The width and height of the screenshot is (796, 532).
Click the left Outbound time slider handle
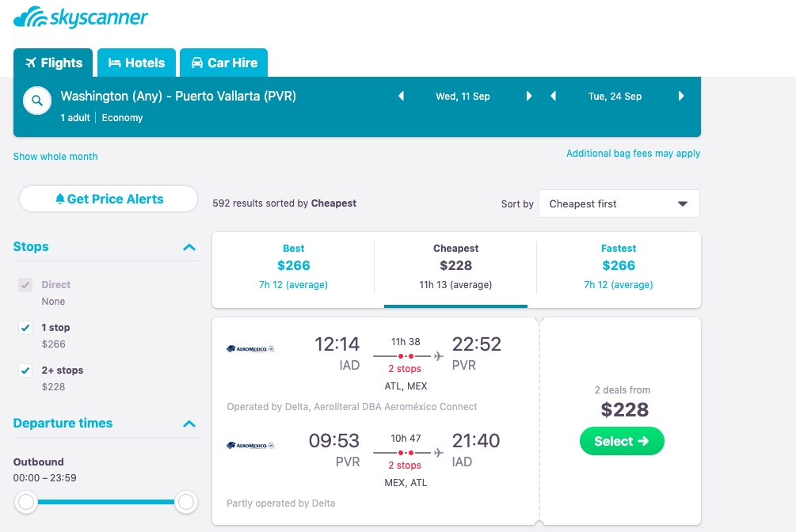click(x=26, y=502)
